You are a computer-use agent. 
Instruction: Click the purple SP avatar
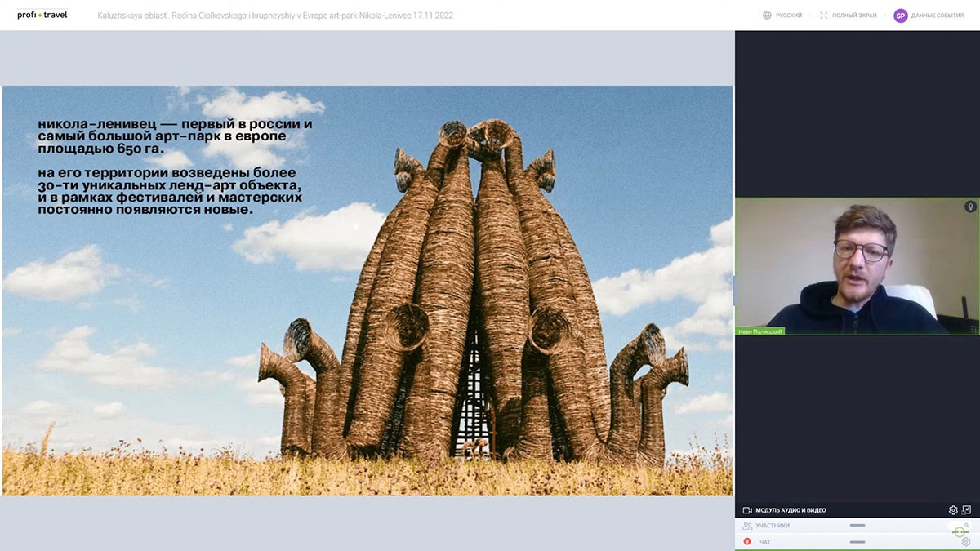tap(900, 16)
